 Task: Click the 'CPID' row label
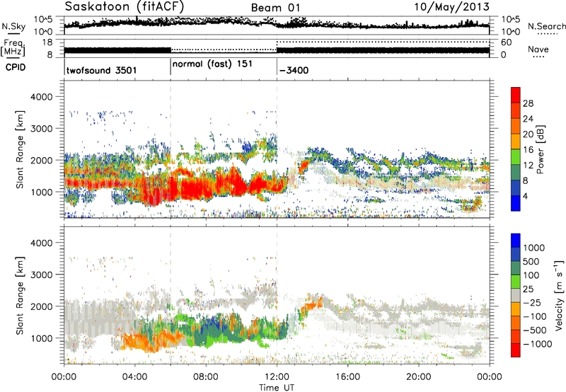click(16, 67)
